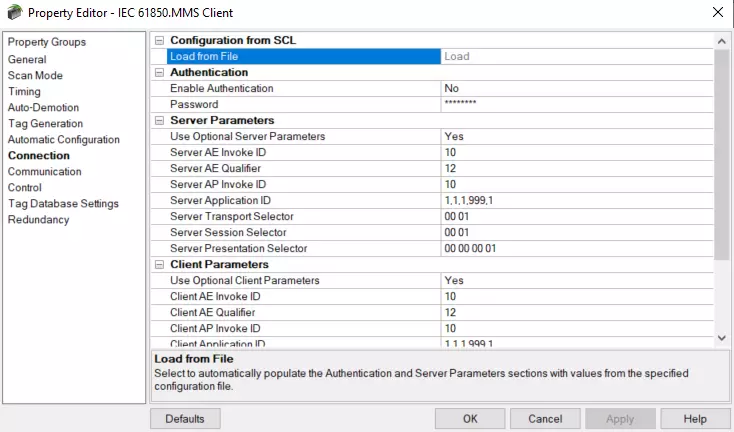Image resolution: width=734 pixels, height=432 pixels.
Task: Confirm with the OK button
Action: [470, 418]
